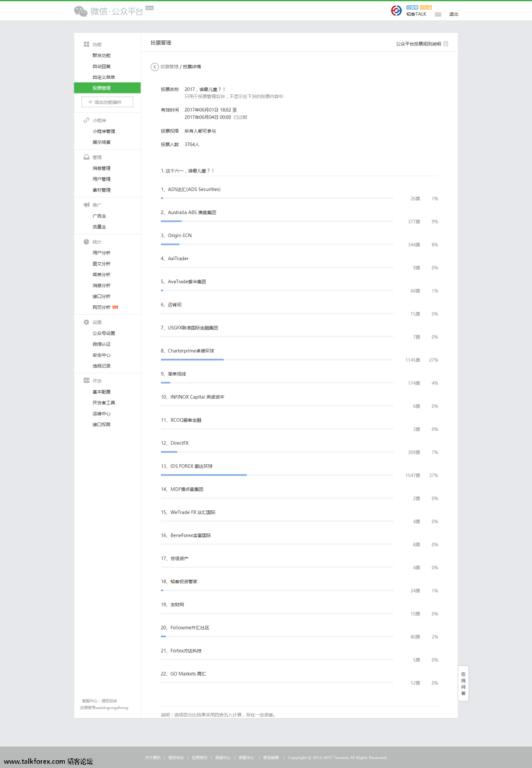The width and height of the screenshot is (532, 768).
Task: Click the 投票管理 breadcrumb link
Action: click(169, 67)
